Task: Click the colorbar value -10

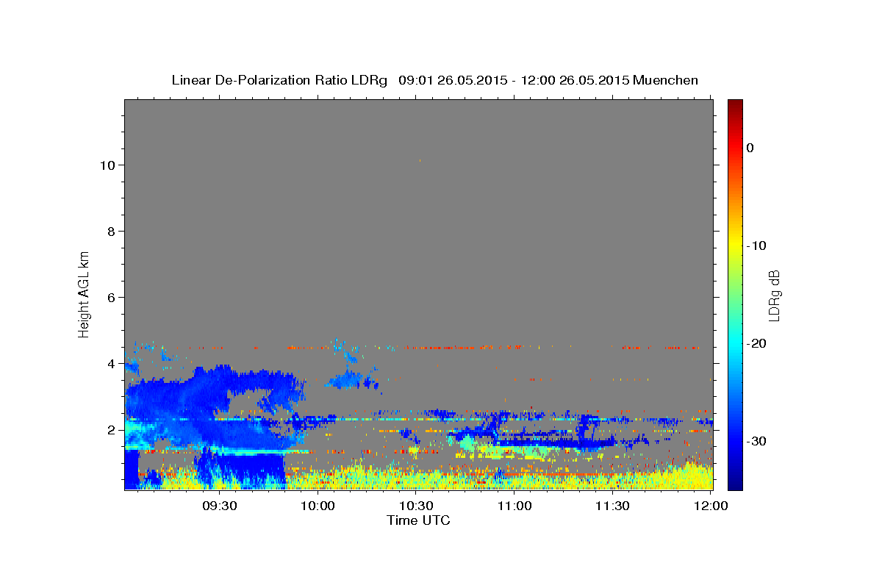Action: (x=757, y=245)
